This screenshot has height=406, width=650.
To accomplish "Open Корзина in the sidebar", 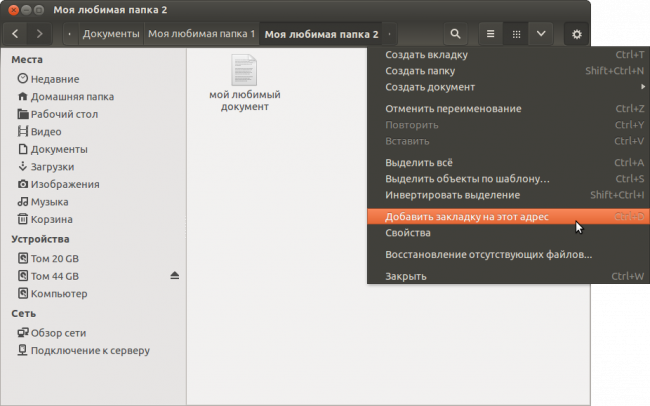I will coord(51,219).
